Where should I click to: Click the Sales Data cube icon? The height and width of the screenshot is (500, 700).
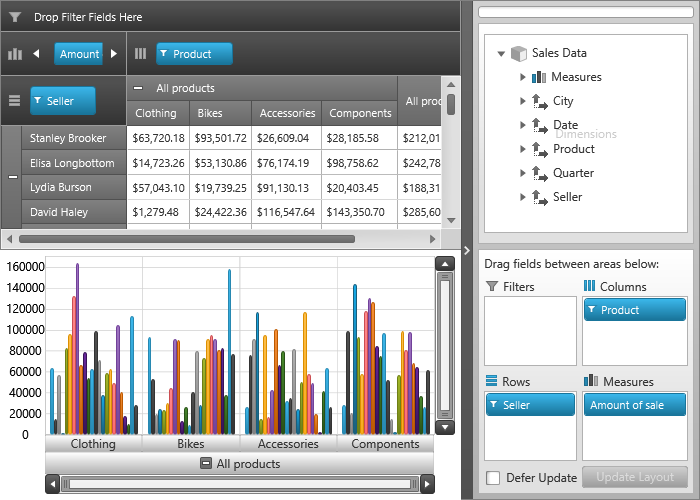[x=519, y=53]
